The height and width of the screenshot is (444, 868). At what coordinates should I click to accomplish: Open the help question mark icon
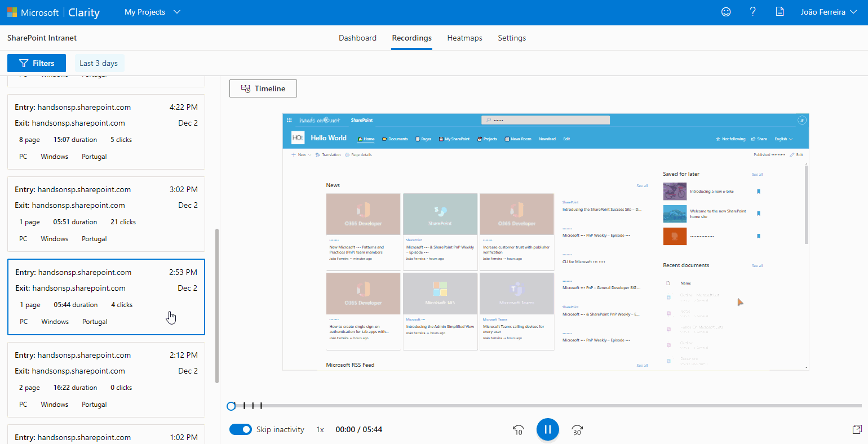(752, 11)
